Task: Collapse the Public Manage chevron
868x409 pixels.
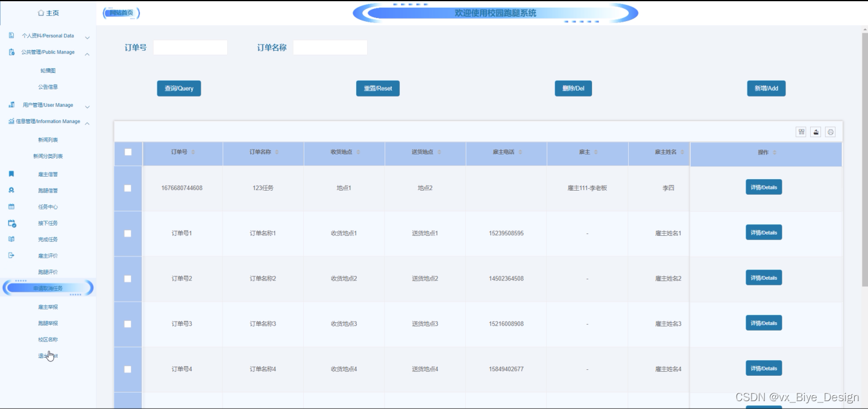Action: [x=87, y=54]
